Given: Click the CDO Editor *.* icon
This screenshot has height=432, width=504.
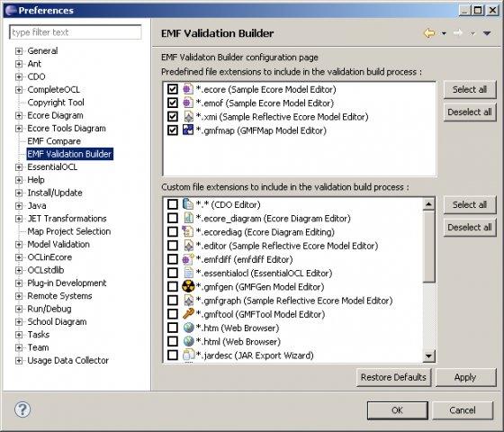Looking at the screenshot, I should [x=188, y=204].
